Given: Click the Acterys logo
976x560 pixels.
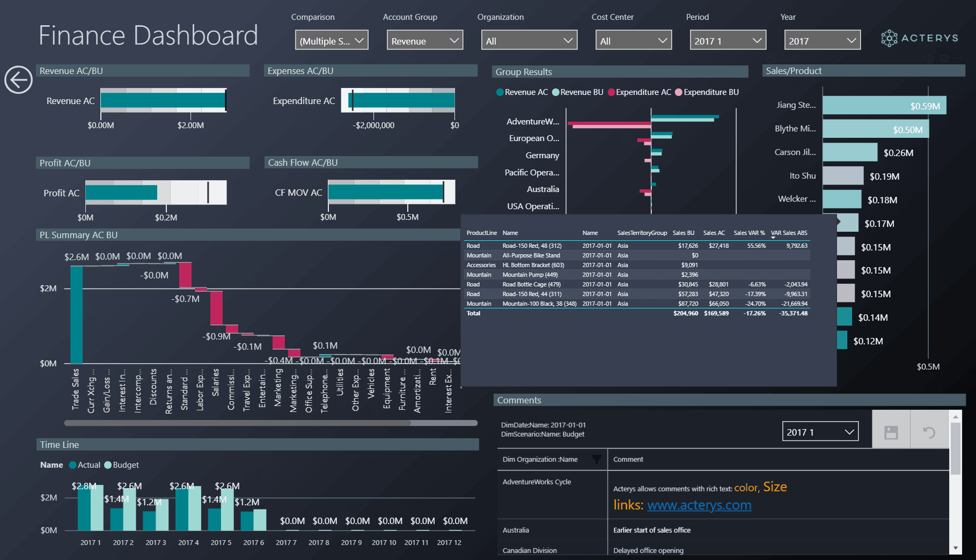Looking at the screenshot, I should 919,38.
